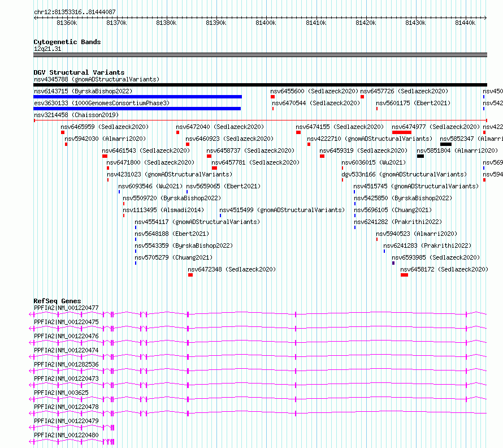Click the RefSeq Genes track title
This screenshot has width=503, height=448.
[x=57, y=301]
